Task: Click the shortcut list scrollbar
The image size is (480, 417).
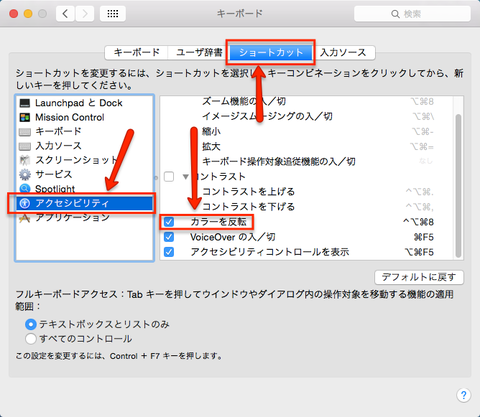Action: pyautogui.click(x=458, y=185)
